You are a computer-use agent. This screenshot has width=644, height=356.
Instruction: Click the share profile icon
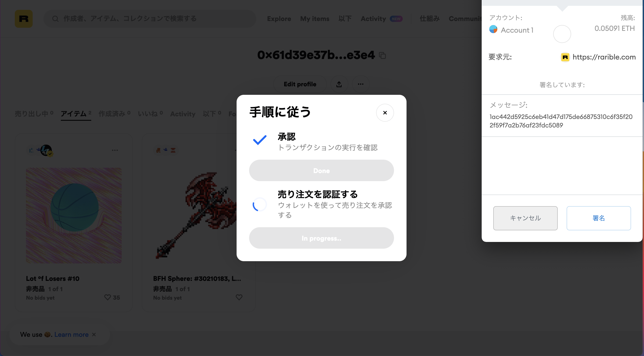[x=339, y=84]
